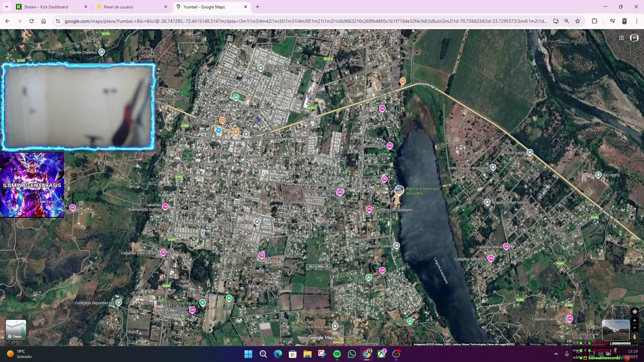Install the app from the address bar
Screen dimensions: 644x362
tap(556, 21)
